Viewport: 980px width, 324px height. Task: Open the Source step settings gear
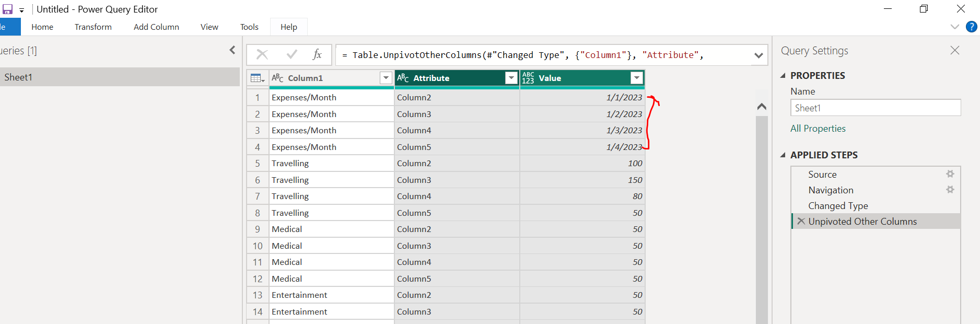pos(950,174)
